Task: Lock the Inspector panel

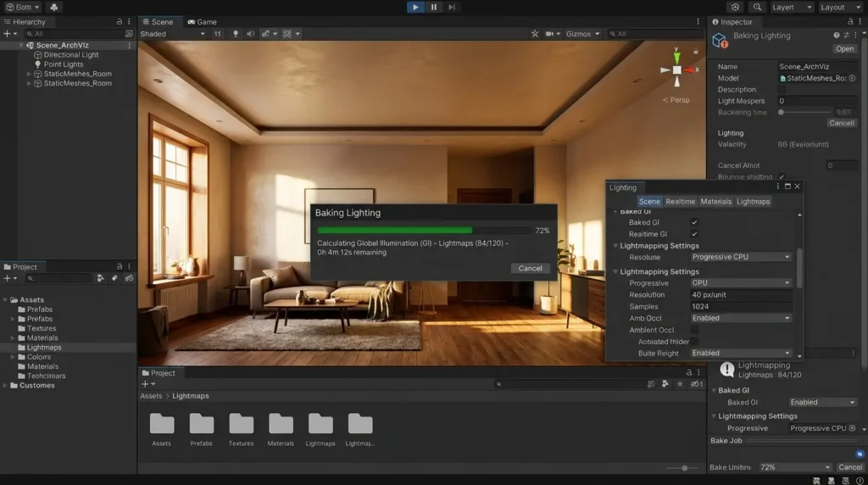Action: click(850, 21)
